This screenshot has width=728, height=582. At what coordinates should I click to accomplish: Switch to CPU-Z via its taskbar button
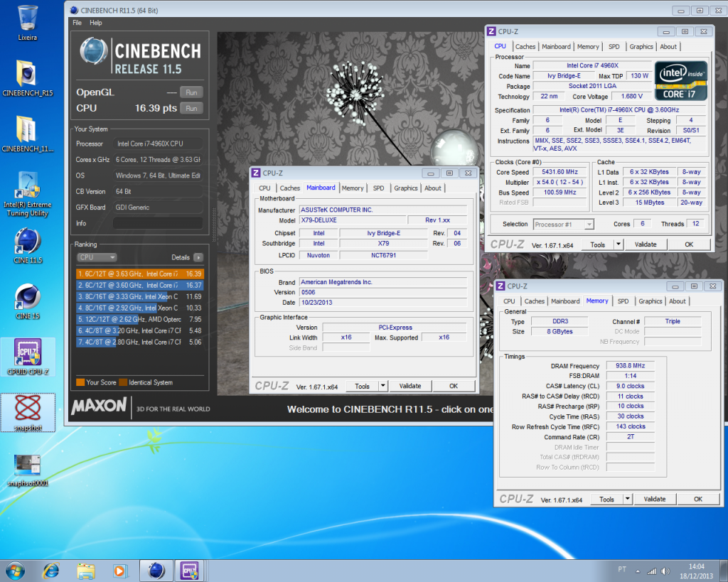189,571
